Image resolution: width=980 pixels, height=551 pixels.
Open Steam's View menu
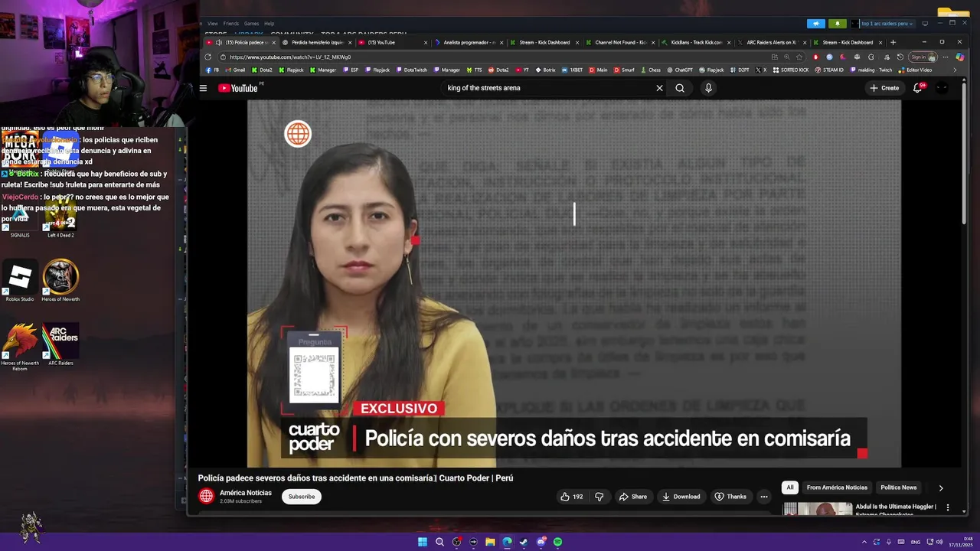click(x=212, y=23)
